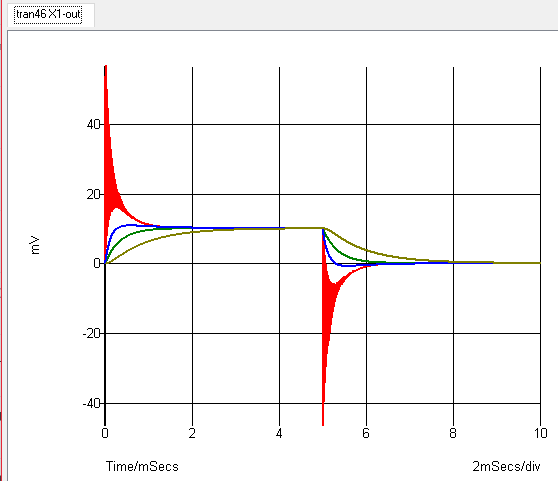Click the 8 tick on the time axis
Image resolution: width=558 pixels, height=481 pixels.
coord(453,433)
